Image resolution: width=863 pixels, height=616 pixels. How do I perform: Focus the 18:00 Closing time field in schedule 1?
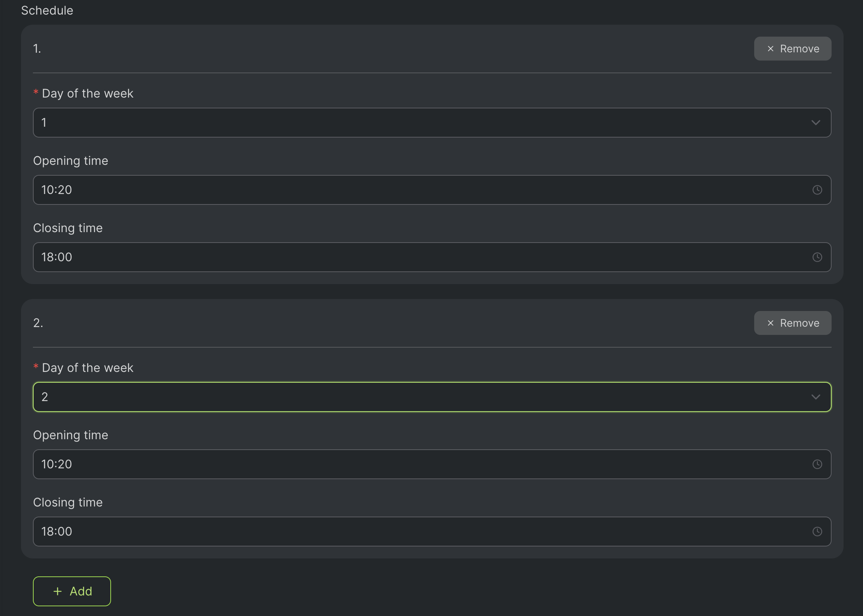[417, 257]
